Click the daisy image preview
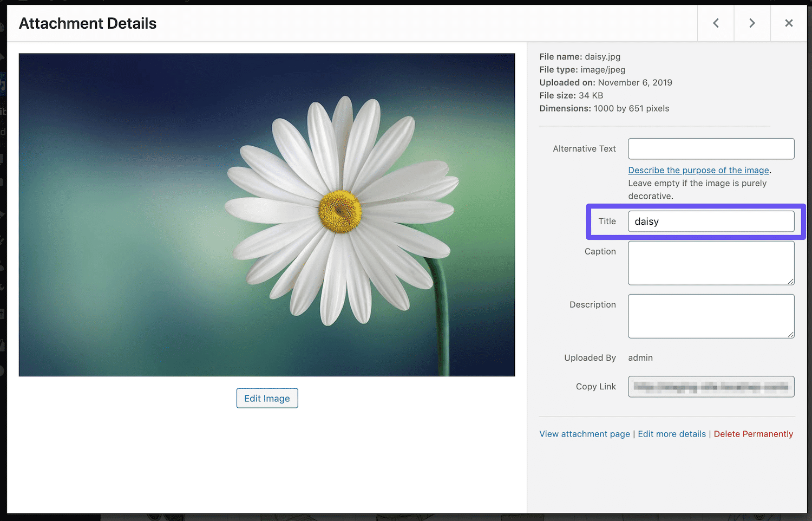Viewport: 812px width, 521px height. (x=267, y=214)
